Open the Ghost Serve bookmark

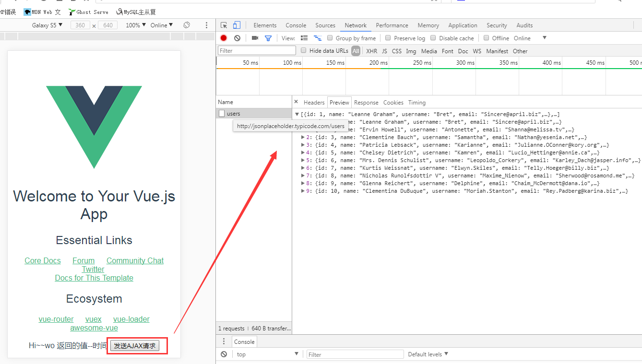[88, 12]
